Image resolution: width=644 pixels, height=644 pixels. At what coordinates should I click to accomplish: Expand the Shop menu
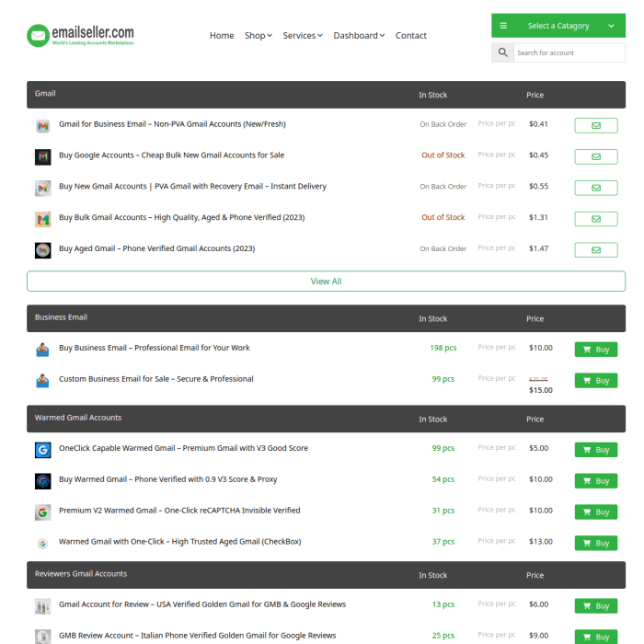[259, 36]
